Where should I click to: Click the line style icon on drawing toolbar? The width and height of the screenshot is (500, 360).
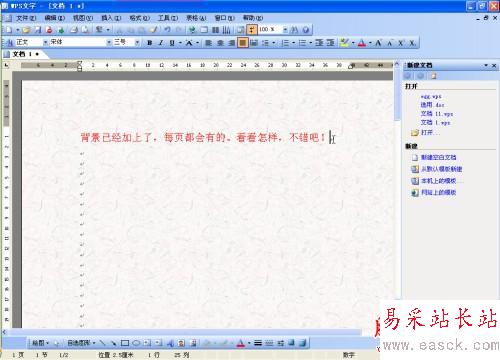(258, 343)
